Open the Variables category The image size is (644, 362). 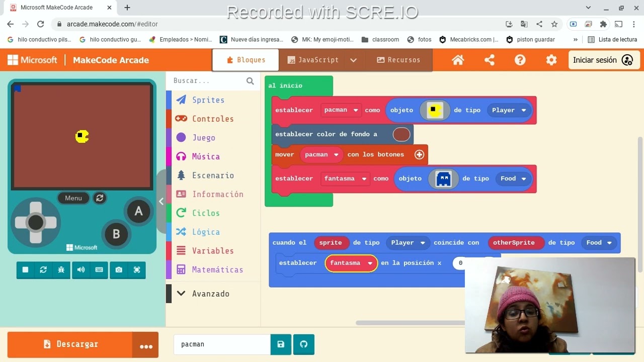pyautogui.click(x=212, y=251)
